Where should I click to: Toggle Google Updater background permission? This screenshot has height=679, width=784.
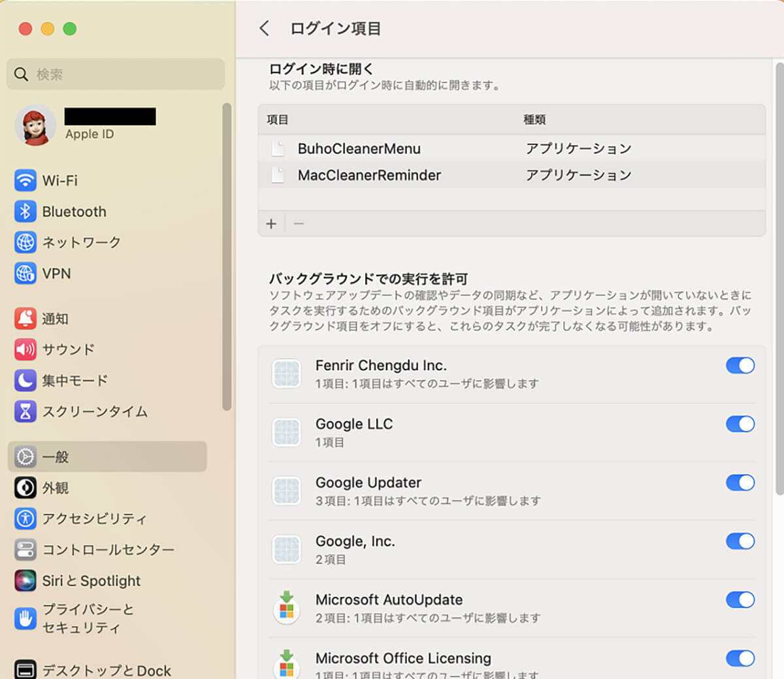point(740,483)
